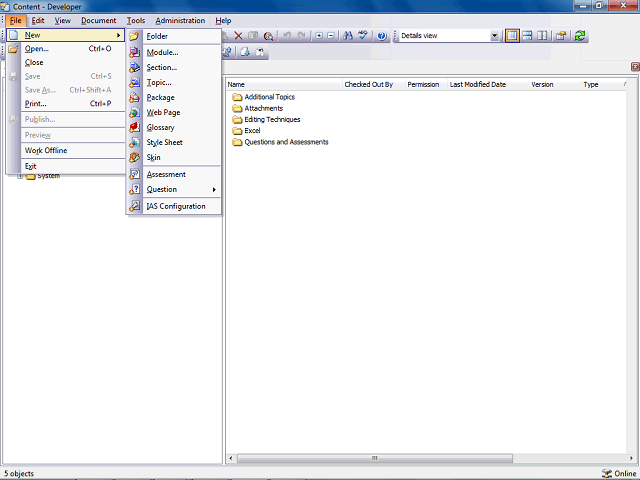Click the horizontal scrollbar right arrow
This screenshot has width=640, height=480.
tap(631, 458)
